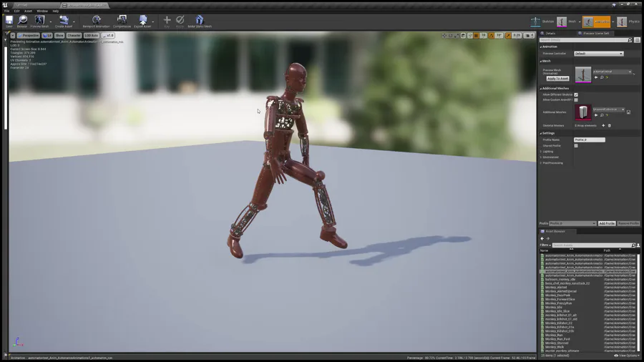
Task: Click the Preview Mesh toolbar icon
Action: tap(39, 21)
